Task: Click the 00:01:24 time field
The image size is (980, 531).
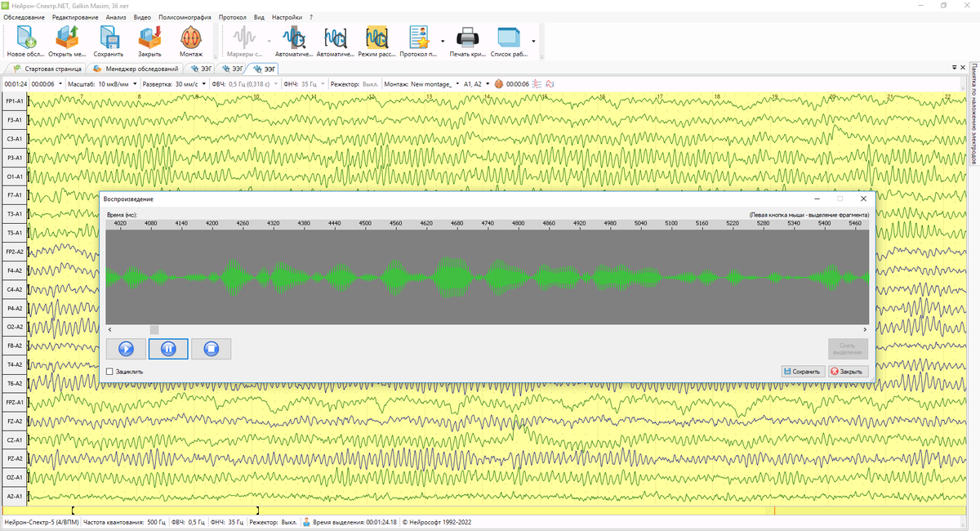Action: click(x=16, y=83)
